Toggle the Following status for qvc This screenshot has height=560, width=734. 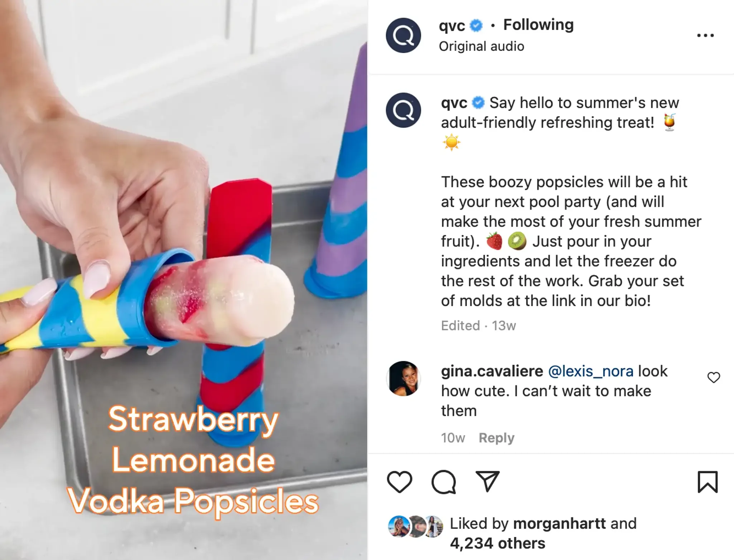click(538, 25)
